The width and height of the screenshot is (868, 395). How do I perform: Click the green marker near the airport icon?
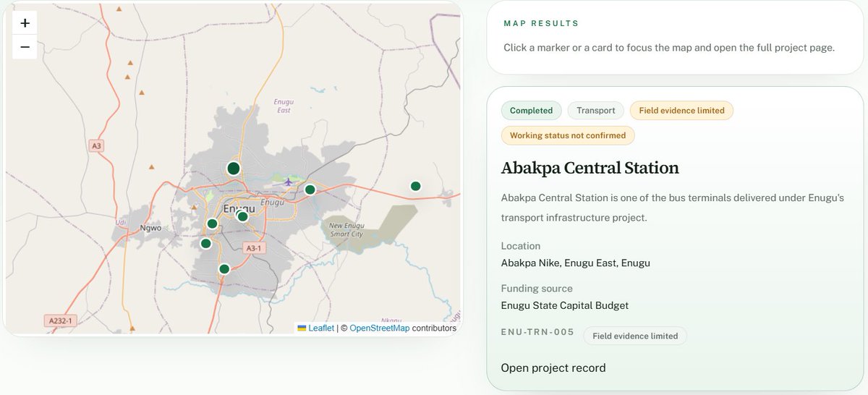point(310,190)
